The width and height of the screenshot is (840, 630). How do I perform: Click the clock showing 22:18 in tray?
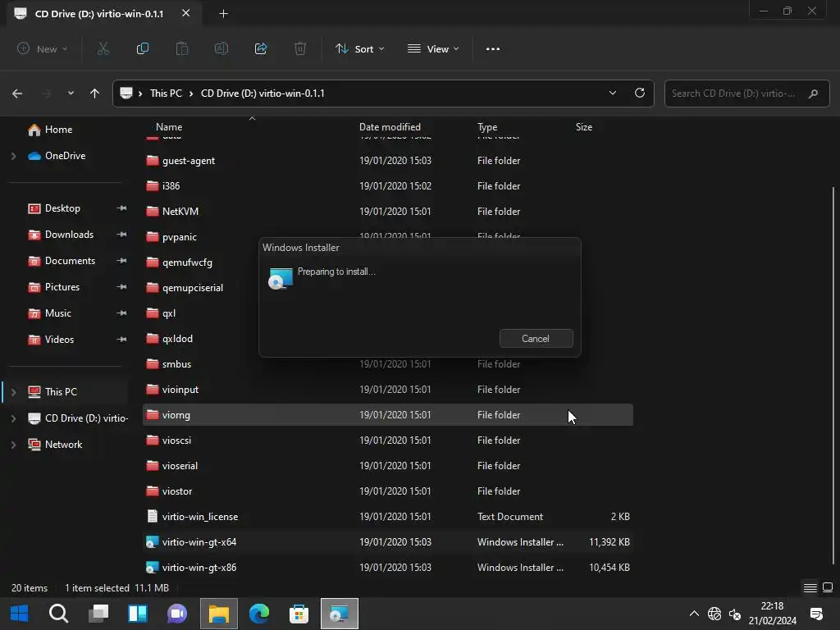pyautogui.click(x=772, y=606)
